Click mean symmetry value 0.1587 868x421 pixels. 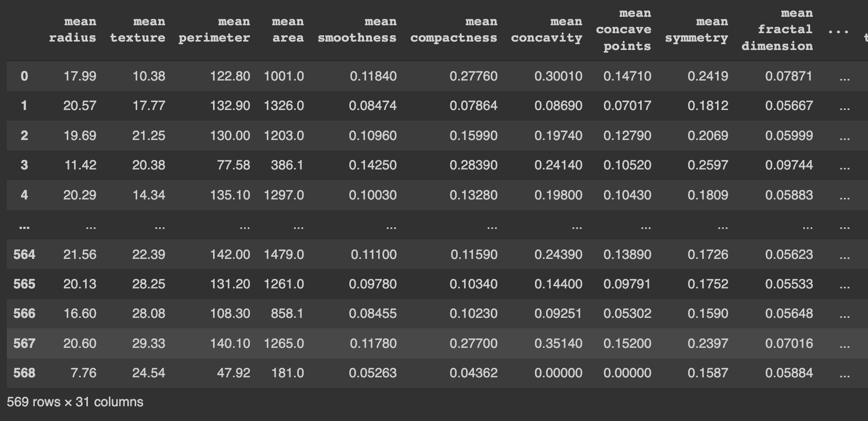708,373
